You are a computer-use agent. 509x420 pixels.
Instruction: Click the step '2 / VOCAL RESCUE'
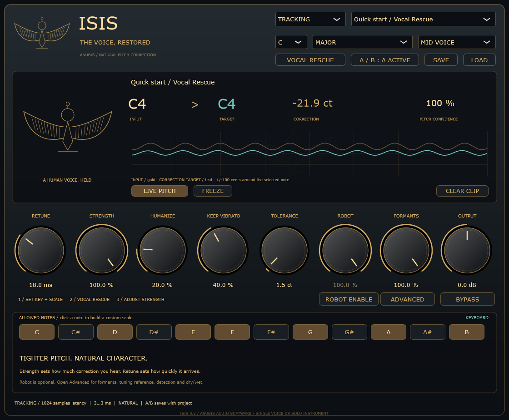click(90, 299)
